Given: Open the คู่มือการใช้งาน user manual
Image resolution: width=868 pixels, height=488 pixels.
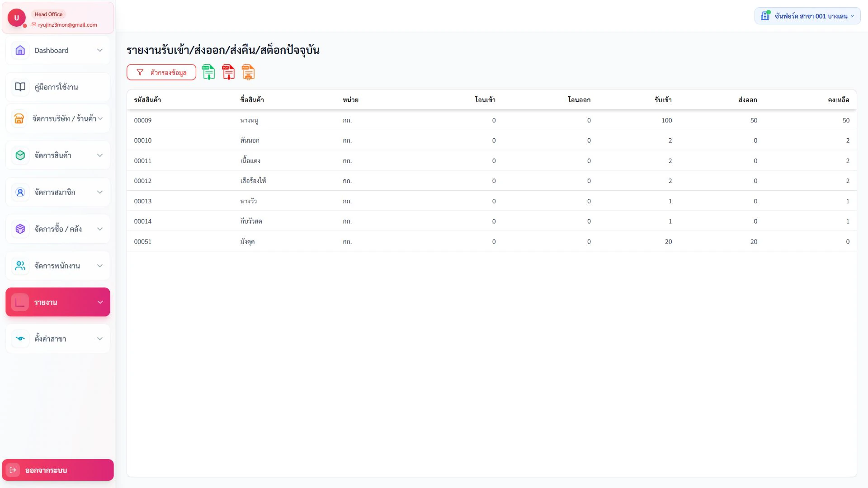Looking at the screenshot, I should click(58, 87).
